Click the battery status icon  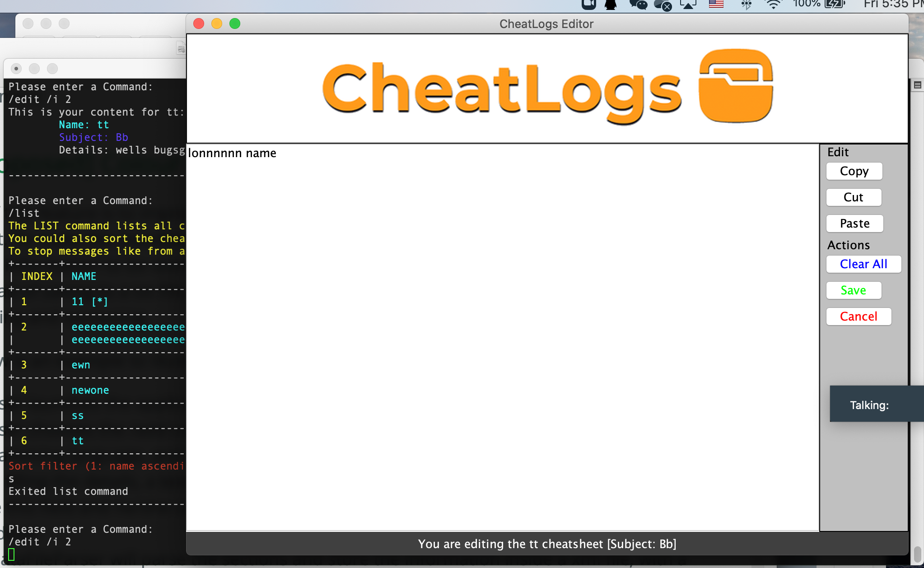834,5
